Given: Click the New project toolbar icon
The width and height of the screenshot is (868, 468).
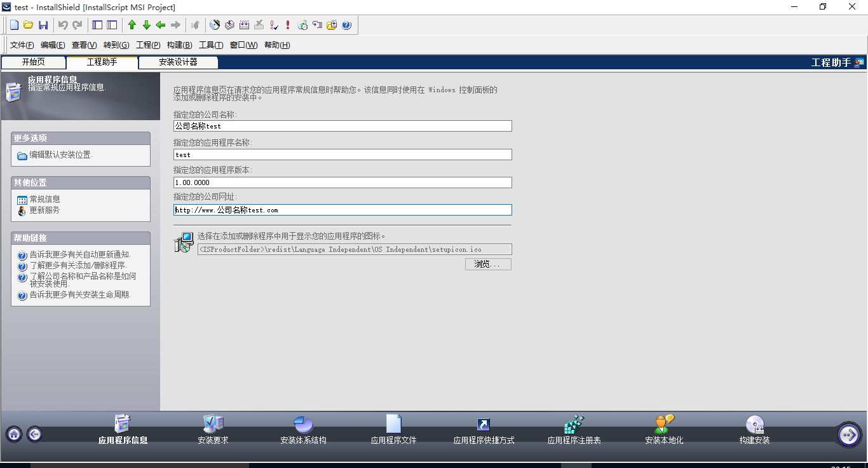Looking at the screenshot, I should pyautogui.click(x=14, y=25).
